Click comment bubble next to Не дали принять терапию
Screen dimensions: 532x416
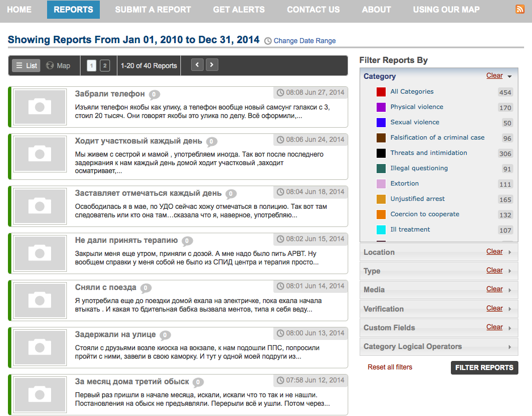(187, 241)
